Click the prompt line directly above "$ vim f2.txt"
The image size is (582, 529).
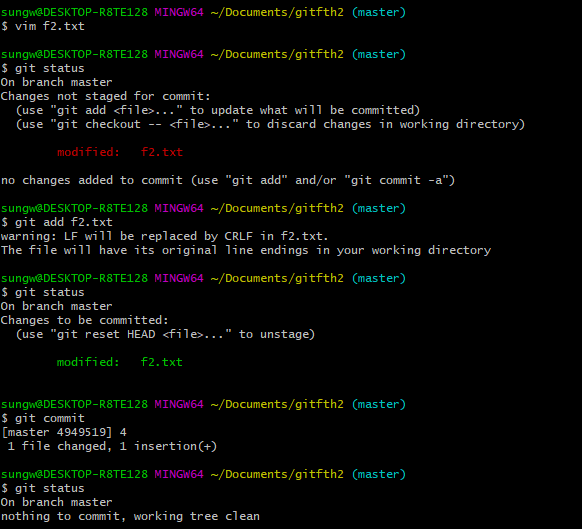(203, 12)
